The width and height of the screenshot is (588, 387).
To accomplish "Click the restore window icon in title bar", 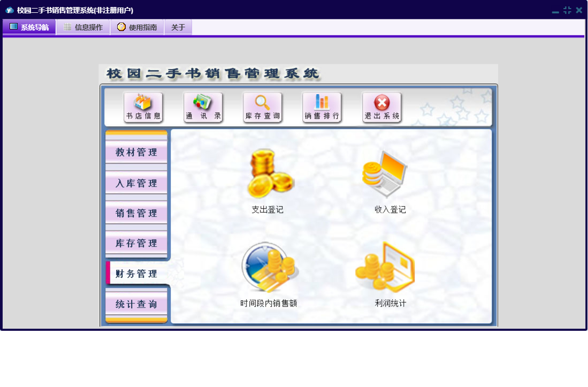I will coord(567,10).
